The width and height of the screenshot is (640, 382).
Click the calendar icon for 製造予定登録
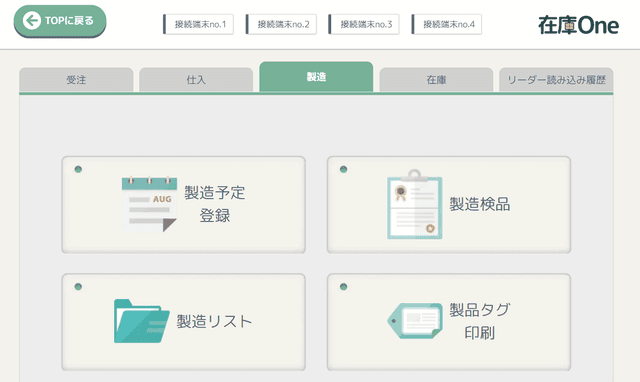tap(149, 204)
